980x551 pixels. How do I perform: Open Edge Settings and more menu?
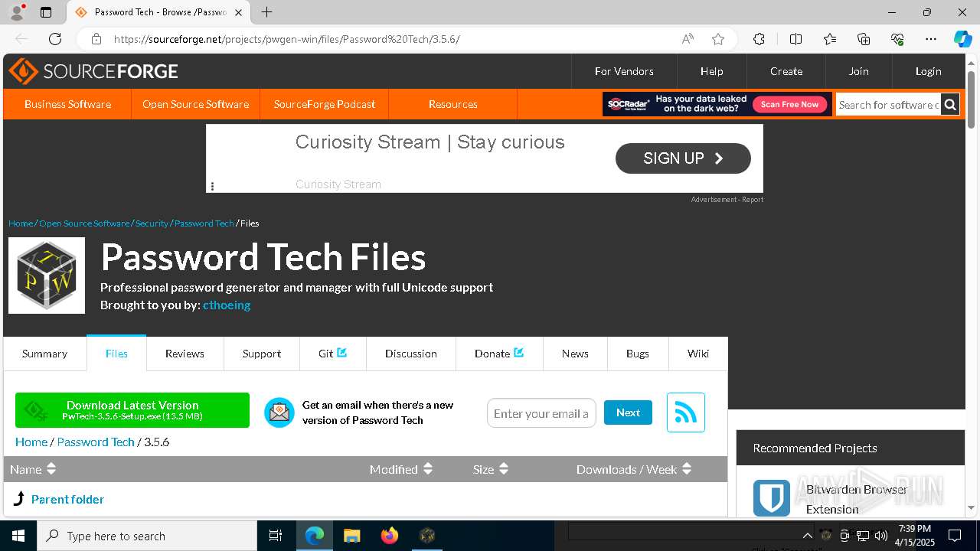(931, 39)
